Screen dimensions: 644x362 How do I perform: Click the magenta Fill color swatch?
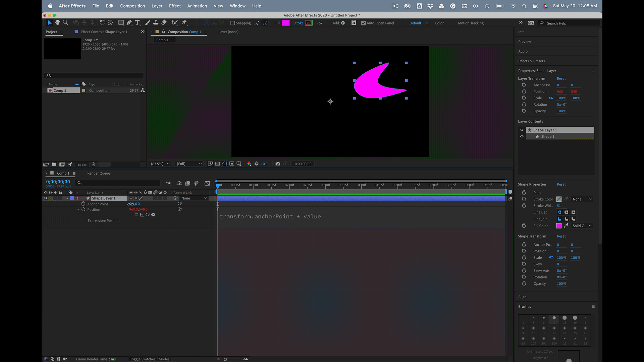286,23
